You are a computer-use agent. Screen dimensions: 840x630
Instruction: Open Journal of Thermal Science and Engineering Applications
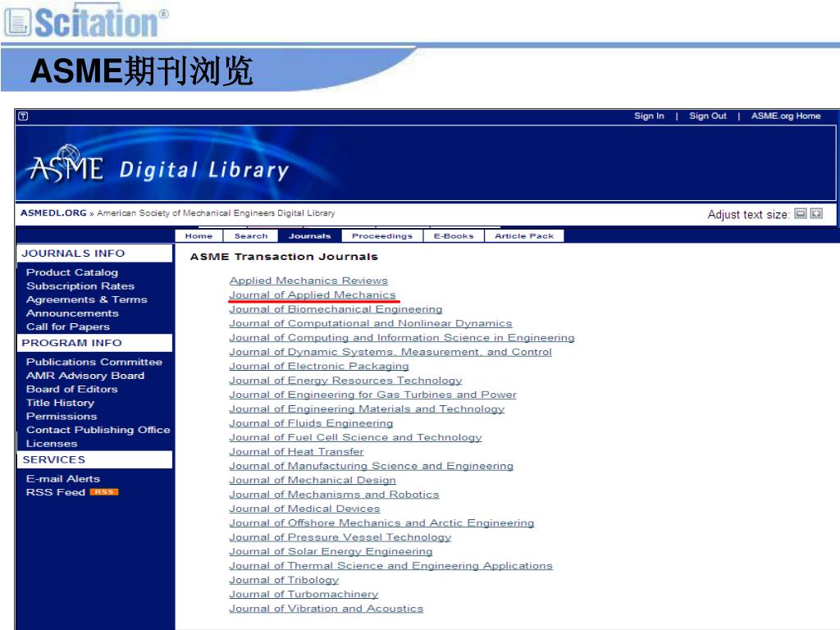pyautogui.click(x=390, y=566)
